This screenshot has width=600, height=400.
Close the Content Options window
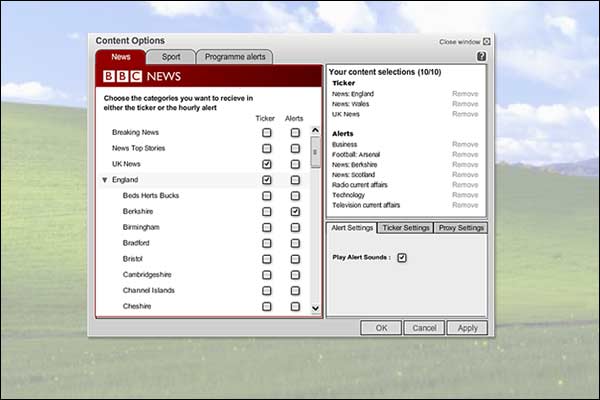[x=486, y=42]
